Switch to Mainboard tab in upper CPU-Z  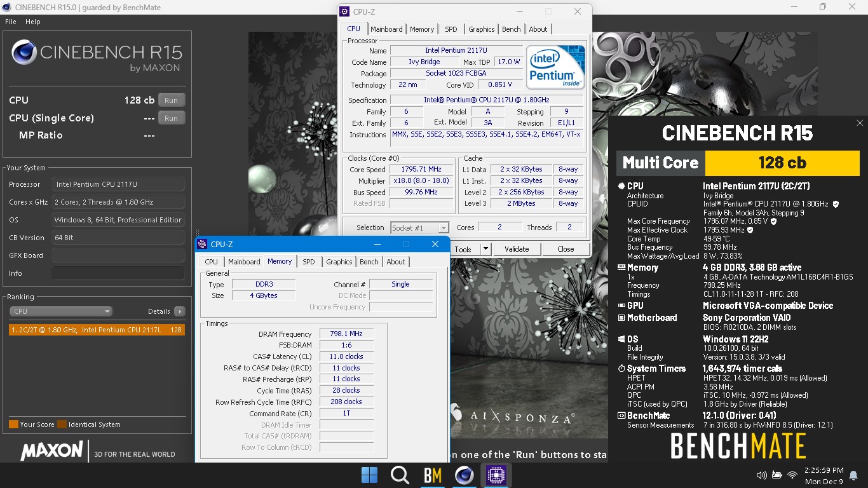(x=386, y=29)
